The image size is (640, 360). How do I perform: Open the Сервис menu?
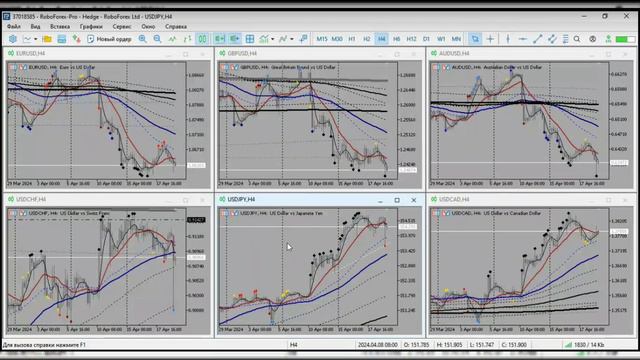(x=122, y=27)
